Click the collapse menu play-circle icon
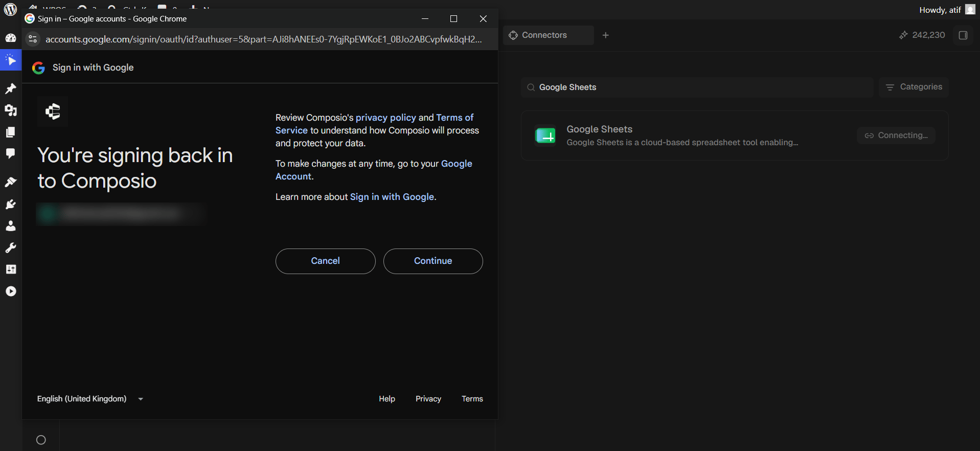Screen dimensions: 980x451 point(11,291)
